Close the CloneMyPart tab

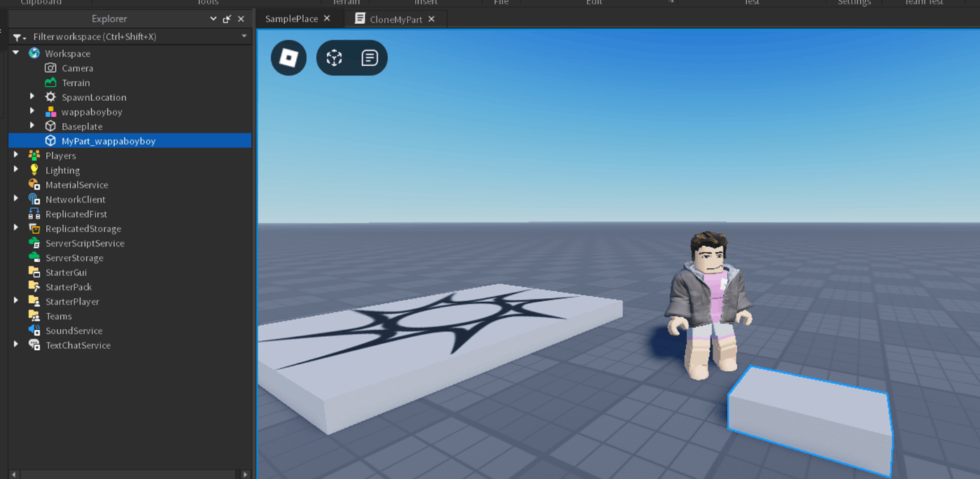point(432,19)
